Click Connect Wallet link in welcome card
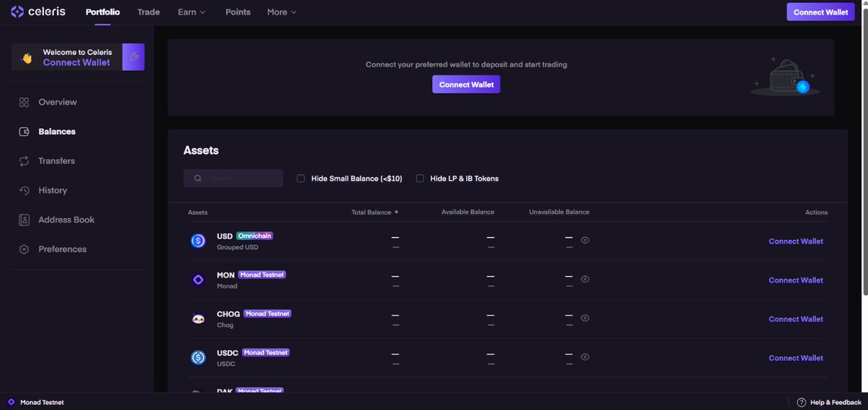The height and width of the screenshot is (410, 868). (x=77, y=63)
